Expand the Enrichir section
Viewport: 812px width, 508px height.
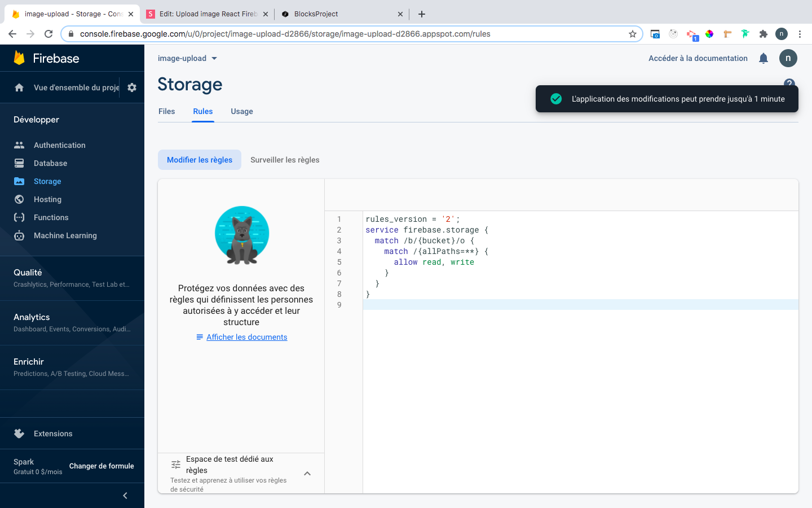pyautogui.click(x=72, y=367)
